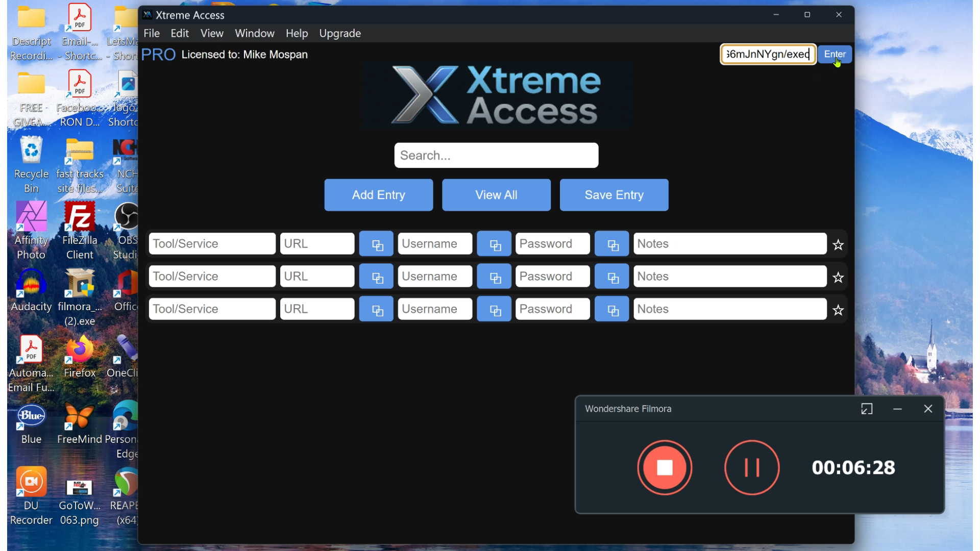Viewport: 980px width, 551px height.
Task: Select the second row Notes field
Action: 730,277
